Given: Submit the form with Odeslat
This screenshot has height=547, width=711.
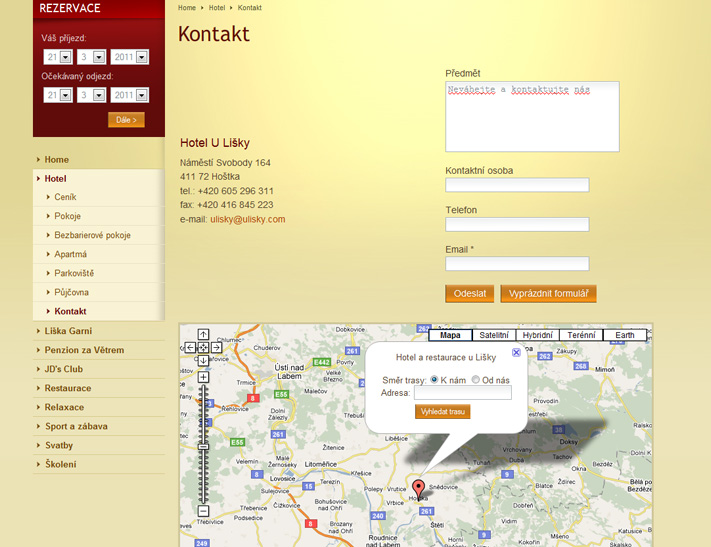Looking at the screenshot, I should tap(469, 293).
